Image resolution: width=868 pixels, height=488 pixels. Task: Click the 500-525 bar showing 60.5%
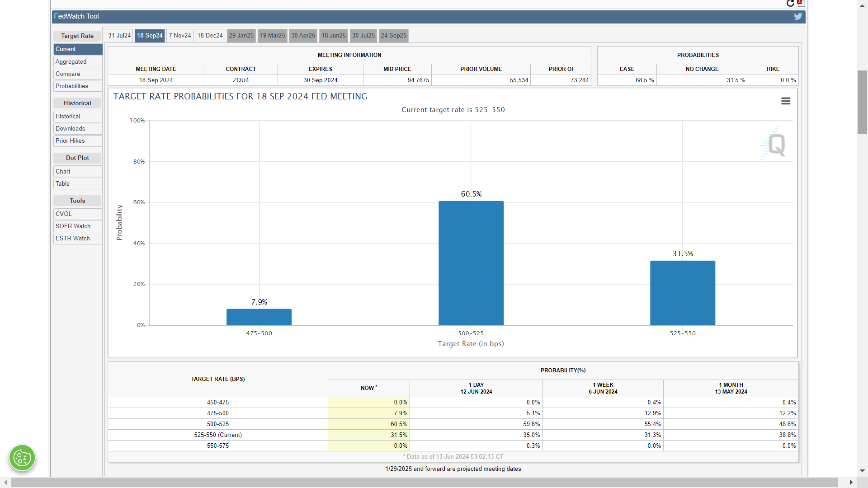pyautogui.click(x=471, y=263)
